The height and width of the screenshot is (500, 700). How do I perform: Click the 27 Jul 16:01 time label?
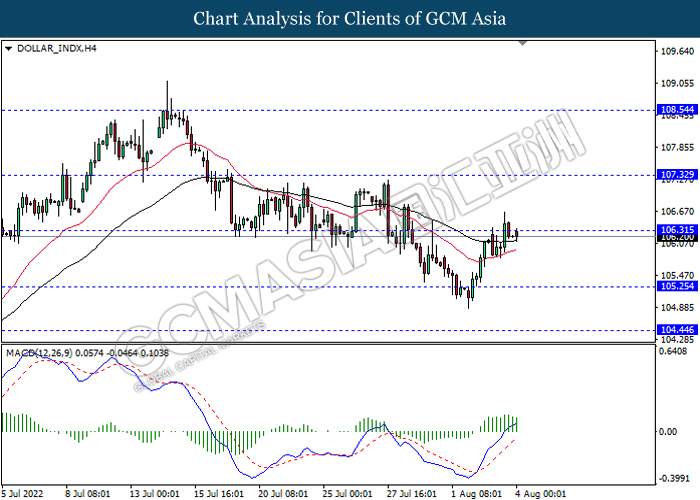pos(412,494)
